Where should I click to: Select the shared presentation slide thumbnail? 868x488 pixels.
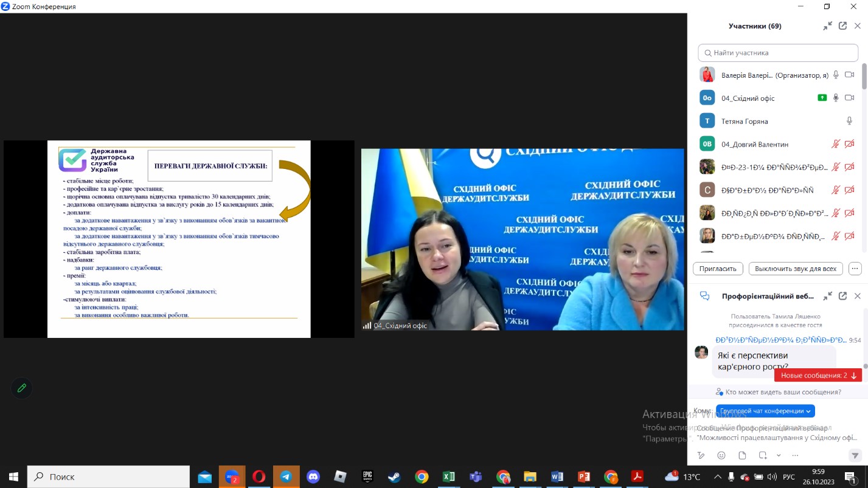tap(179, 239)
